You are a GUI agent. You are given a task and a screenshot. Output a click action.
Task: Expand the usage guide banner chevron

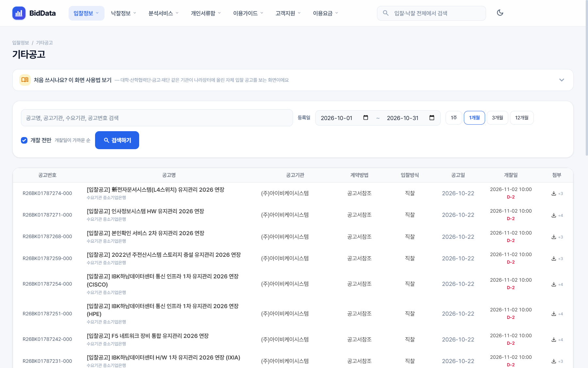(562, 80)
